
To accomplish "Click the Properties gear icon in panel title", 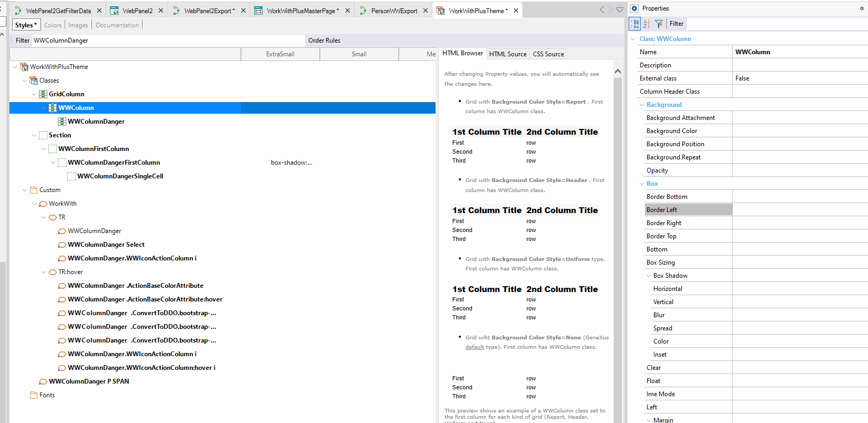I will [634, 8].
